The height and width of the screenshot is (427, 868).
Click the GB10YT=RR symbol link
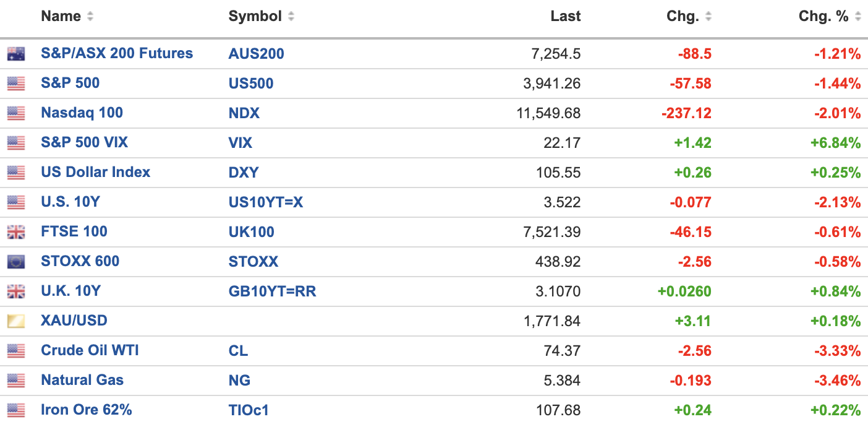point(272,291)
